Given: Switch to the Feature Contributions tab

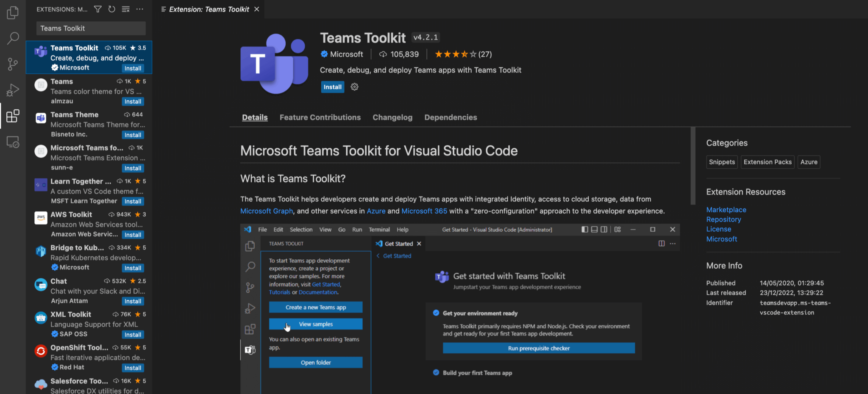Looking at the screenshot, I should click(320, 117).
